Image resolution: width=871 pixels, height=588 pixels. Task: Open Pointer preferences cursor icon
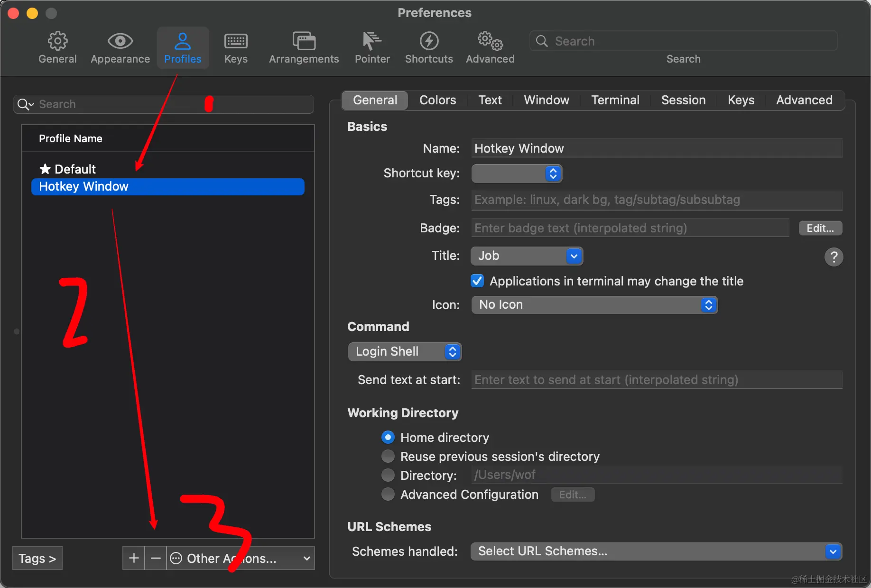tap(372, 41)
